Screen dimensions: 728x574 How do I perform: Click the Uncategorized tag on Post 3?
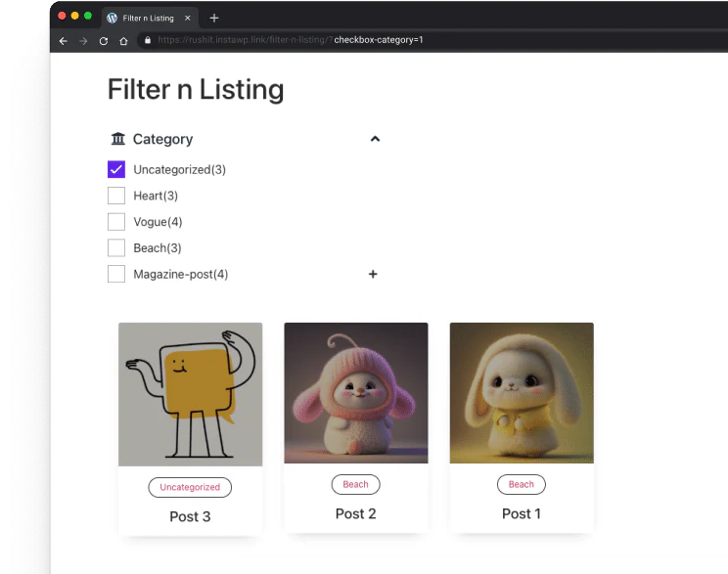click(190, 487)
